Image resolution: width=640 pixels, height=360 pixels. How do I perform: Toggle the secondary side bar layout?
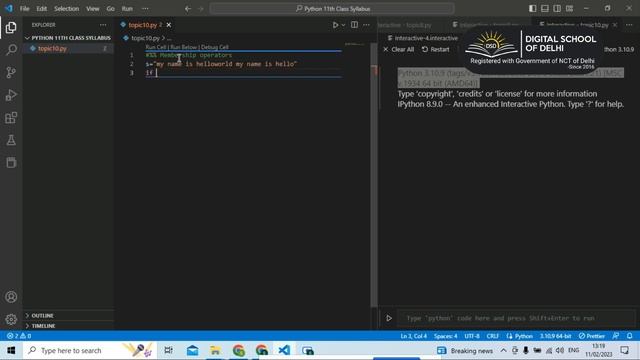[557, 9]
